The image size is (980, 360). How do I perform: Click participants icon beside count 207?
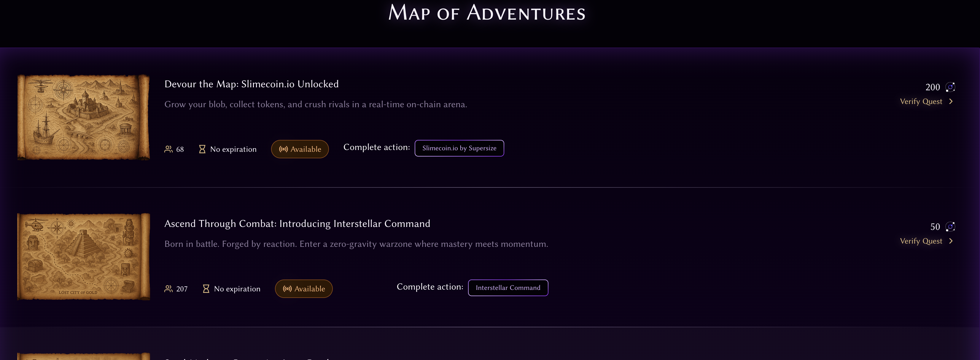pyautogui.click(x=168, y=289)
